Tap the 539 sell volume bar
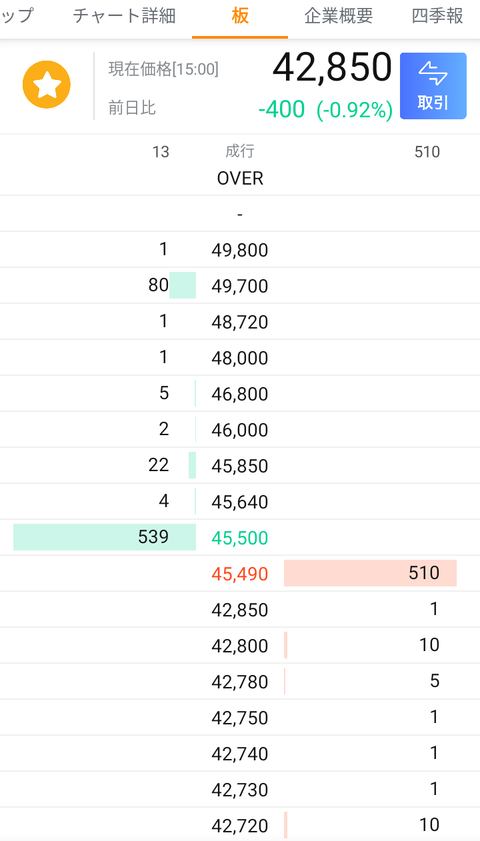The height and width of the screenshot is (841, 480). tap(105, 537)
